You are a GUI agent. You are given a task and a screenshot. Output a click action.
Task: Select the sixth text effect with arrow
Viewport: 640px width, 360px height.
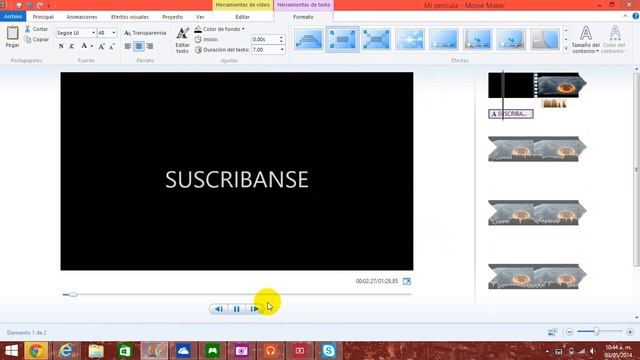click(478, 40)
